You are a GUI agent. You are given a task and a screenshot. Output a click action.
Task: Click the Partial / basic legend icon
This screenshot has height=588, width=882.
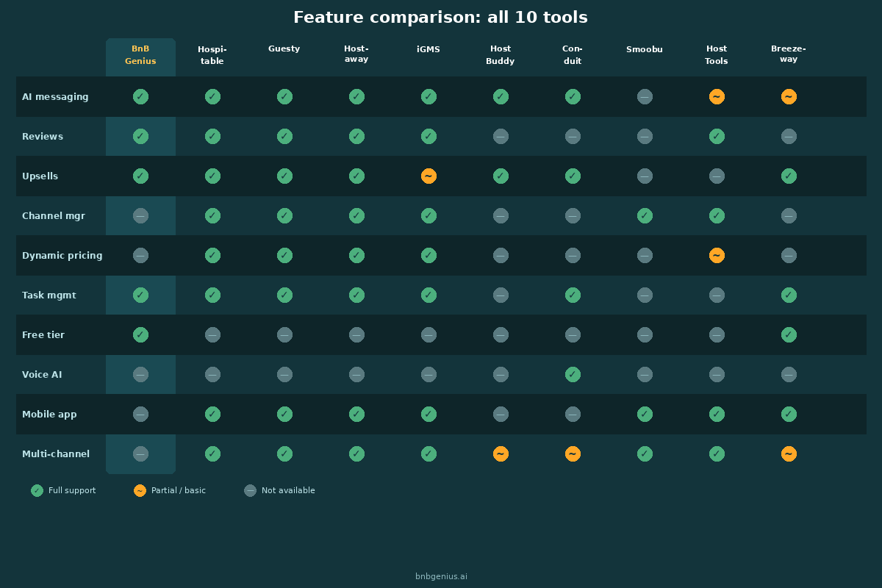pyautogui.click(x=140, y=490)
